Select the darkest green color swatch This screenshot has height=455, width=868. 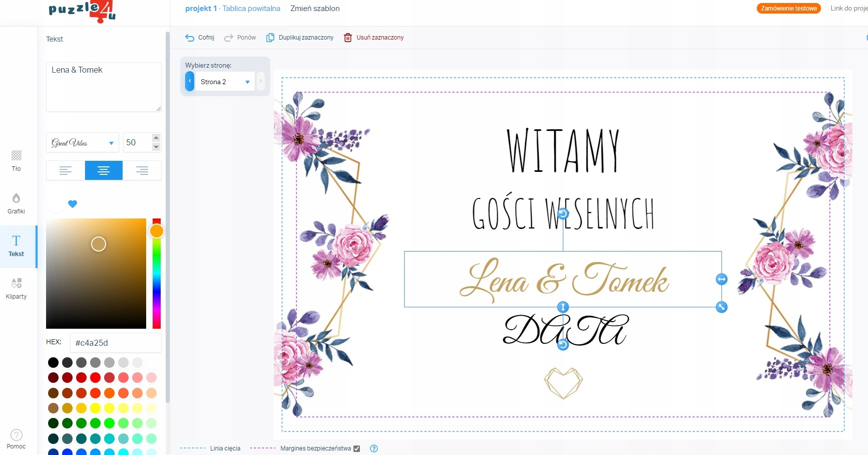coord(53,423)
